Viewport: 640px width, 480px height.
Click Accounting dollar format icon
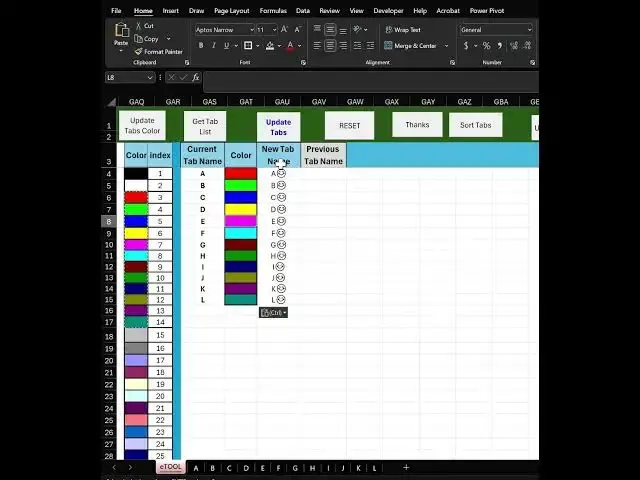coord(466,46)
